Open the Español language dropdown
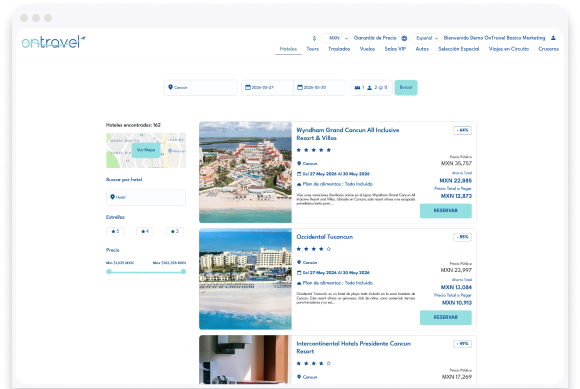Image resolution: width=580 pixels, height=389 pixels. click(x=424, y=38)
